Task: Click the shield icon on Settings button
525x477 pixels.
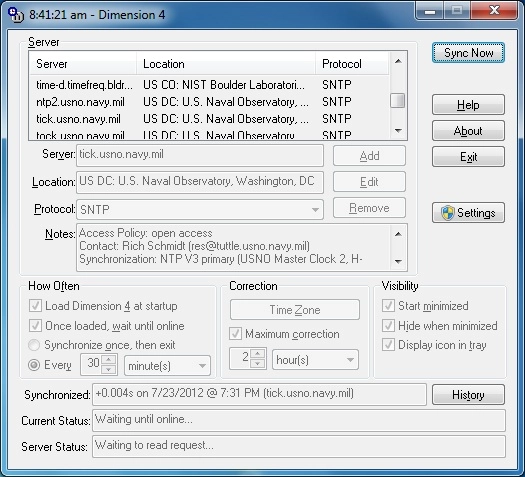Action: click(x=447, y=213)
